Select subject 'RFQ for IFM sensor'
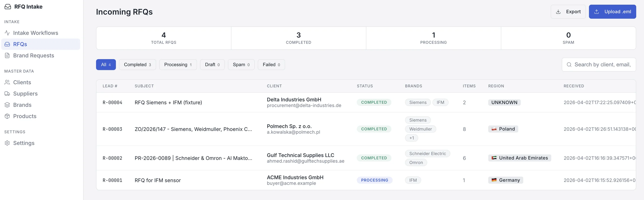Viewport: 644px width, 200px height. (158, 180)
